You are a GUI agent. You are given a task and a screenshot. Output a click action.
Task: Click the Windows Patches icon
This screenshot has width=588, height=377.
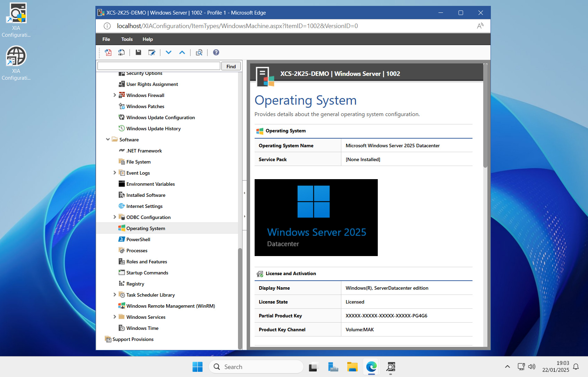[x=122, y=106]
